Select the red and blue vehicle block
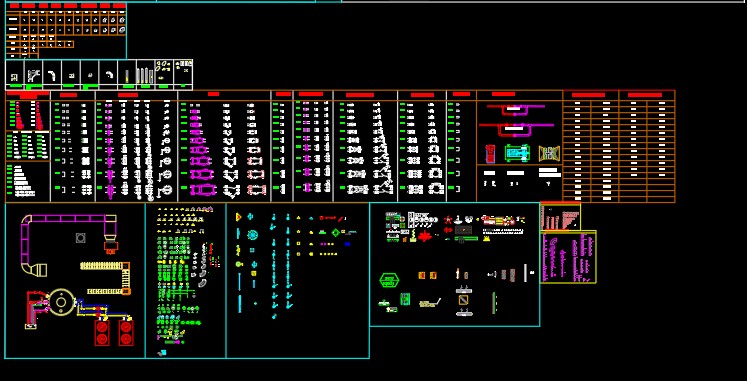 click(490, 153)
